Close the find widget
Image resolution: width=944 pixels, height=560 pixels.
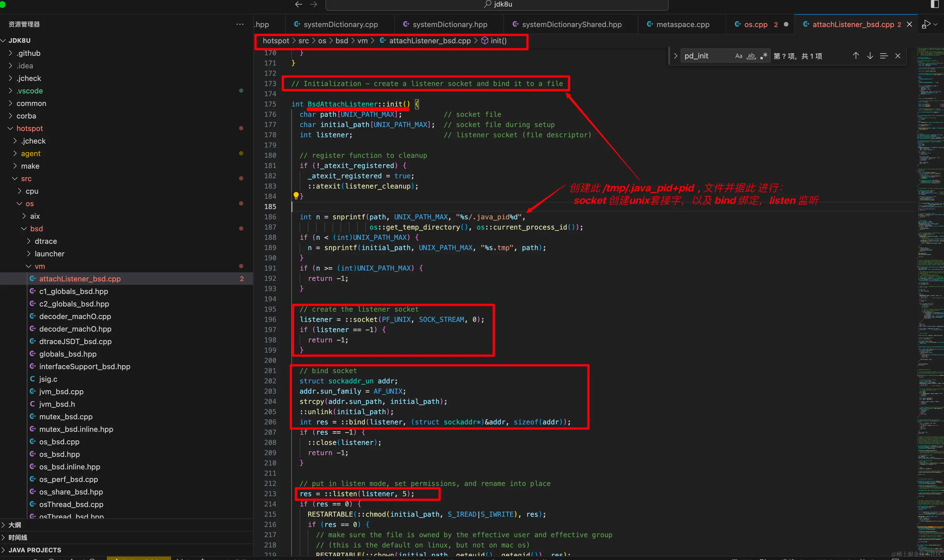point(897,56)
